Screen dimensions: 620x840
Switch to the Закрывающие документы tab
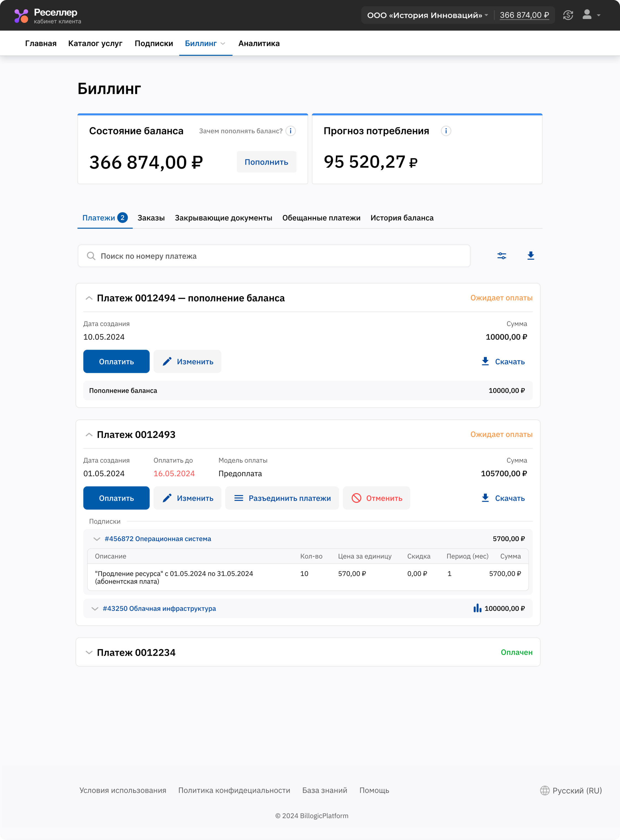223,218
